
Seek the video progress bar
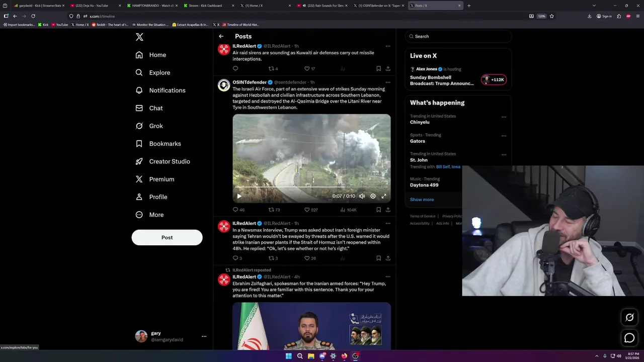tap(311, 188)
